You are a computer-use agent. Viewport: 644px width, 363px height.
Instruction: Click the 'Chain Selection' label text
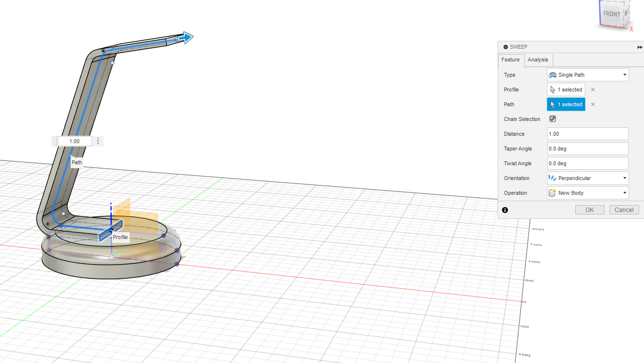coord(522,119)
